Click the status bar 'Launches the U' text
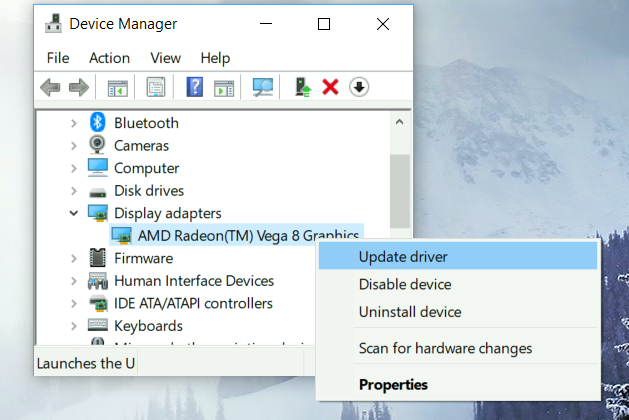 coord(86,363)
